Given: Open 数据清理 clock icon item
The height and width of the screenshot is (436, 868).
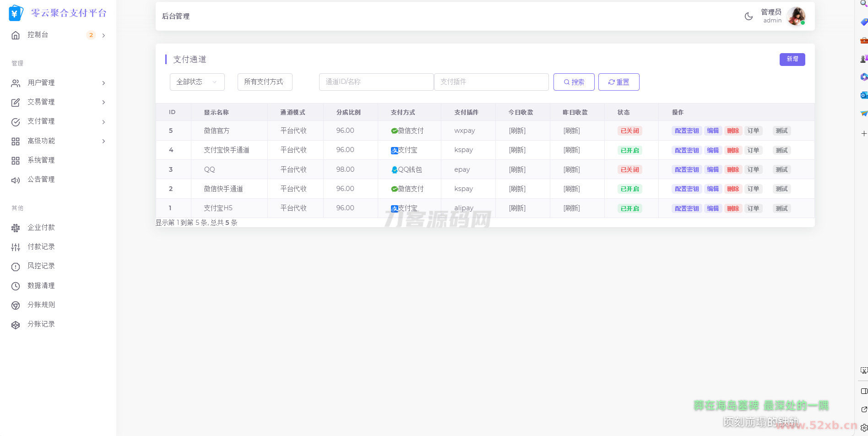Looking at the screenshot, I should click(16, 286).
